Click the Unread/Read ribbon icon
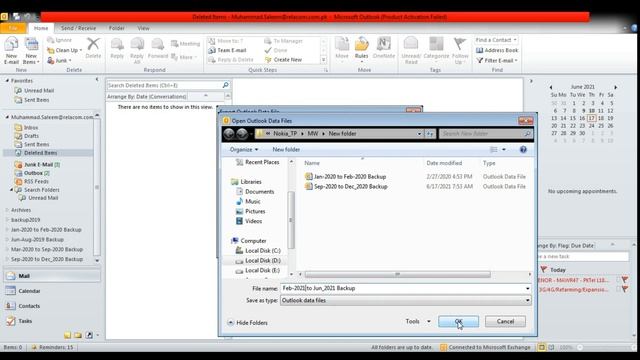This screenshot has width=640, height=360. coord(411,50)
